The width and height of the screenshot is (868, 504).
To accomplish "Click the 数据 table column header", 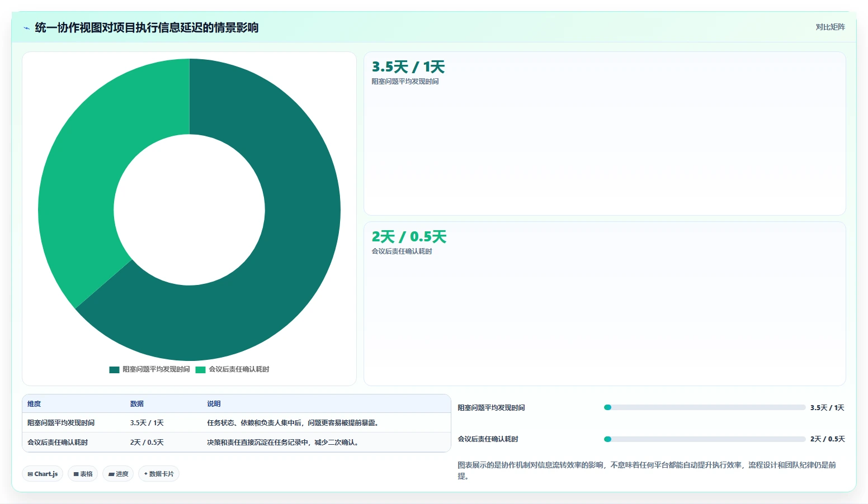I will click(x=137, y=404).
